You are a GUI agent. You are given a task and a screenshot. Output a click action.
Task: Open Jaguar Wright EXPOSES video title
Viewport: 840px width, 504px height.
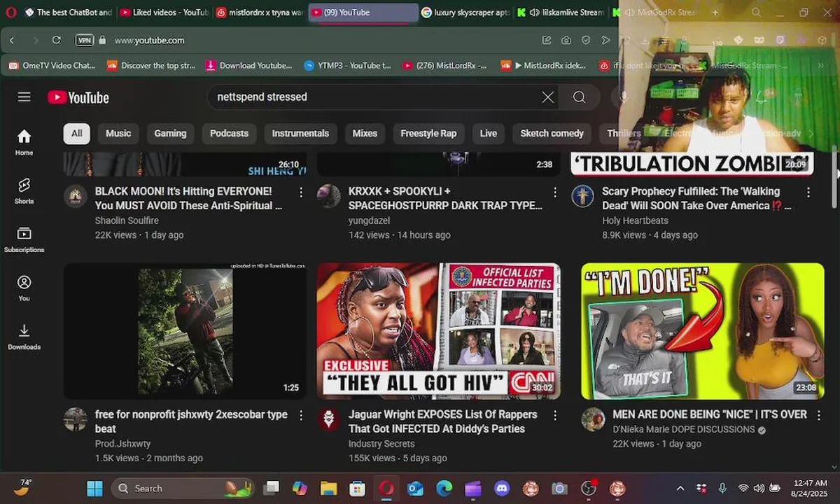tap(443, 421)
